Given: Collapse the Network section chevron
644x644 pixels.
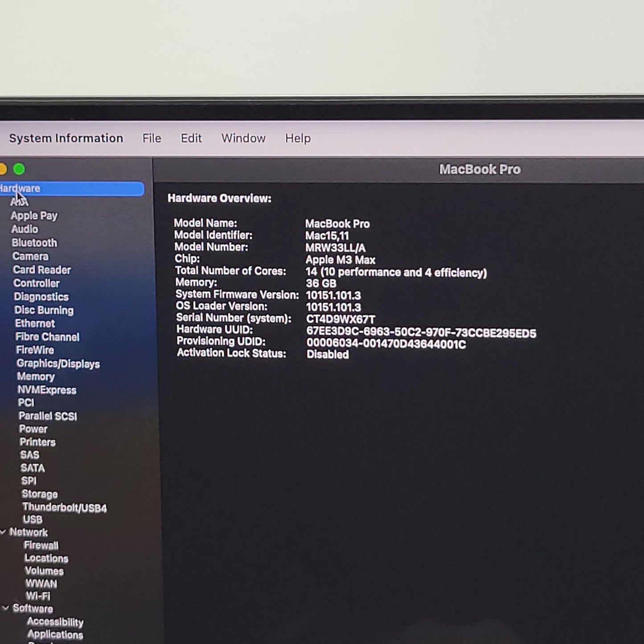Looking at the screenshot, I should (x=3, y=532).
